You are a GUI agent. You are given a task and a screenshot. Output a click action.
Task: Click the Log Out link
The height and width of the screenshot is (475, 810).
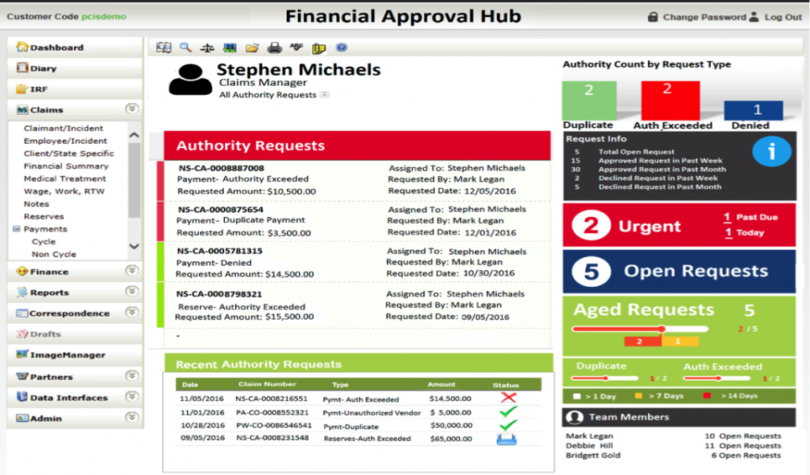783,17
